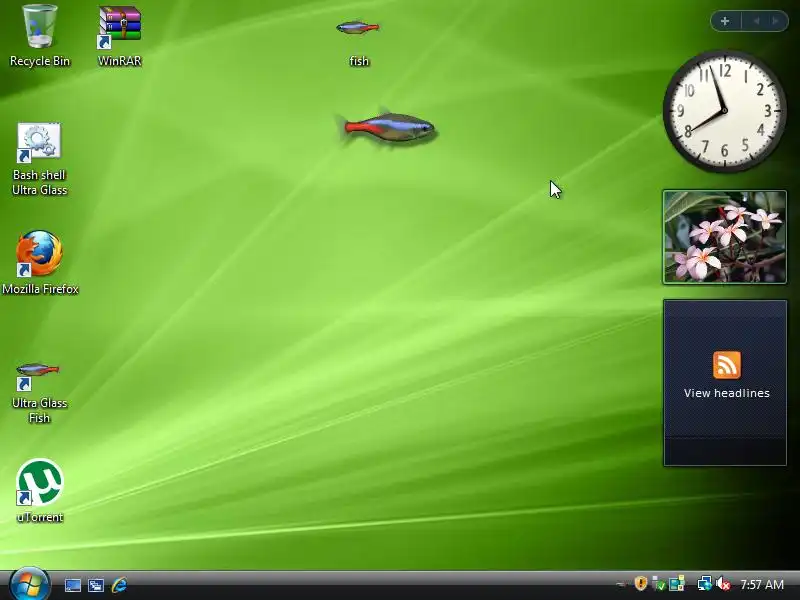
Task: Click the WinRAR label text
Action: coord(119,61)
